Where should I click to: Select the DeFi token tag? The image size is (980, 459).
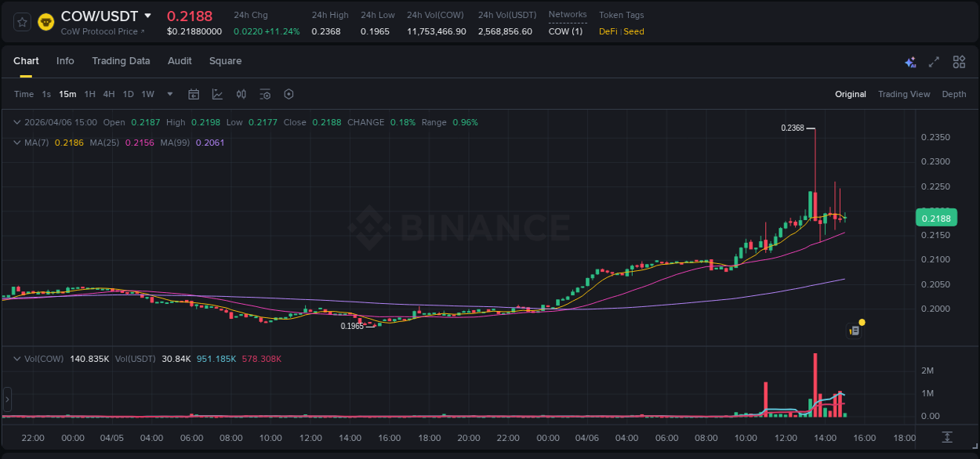pos(608,31)
